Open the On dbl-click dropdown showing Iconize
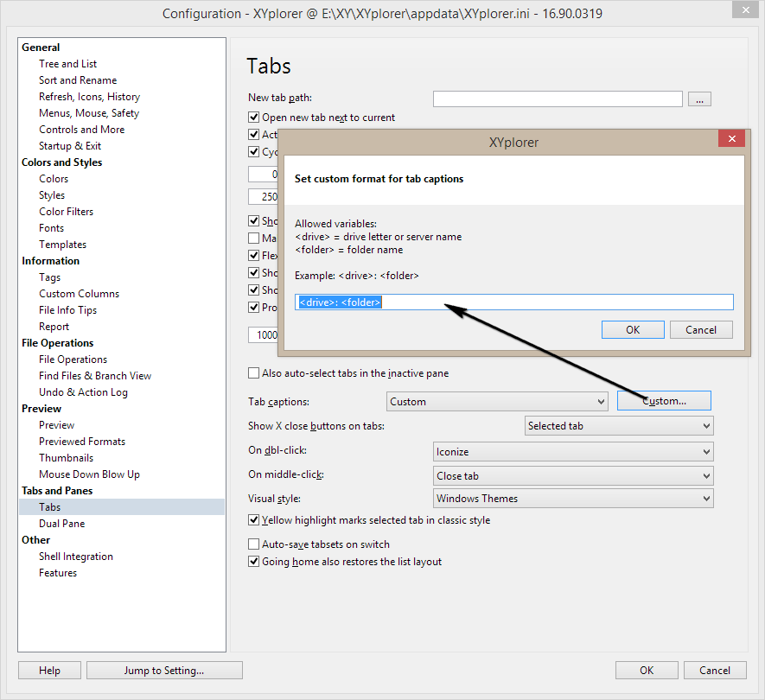 [x=573, y=451]
